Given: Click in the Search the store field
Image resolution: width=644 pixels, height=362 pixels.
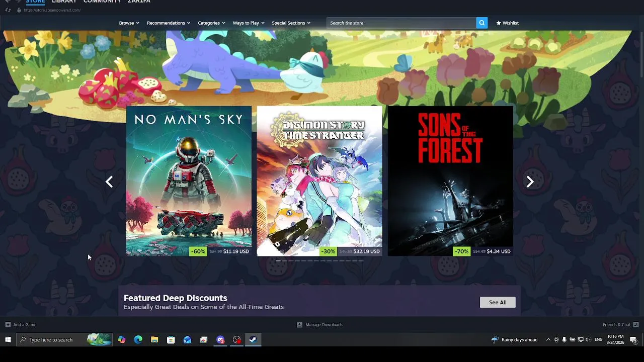Looking at the screenshot, I should tap(401, 23).
